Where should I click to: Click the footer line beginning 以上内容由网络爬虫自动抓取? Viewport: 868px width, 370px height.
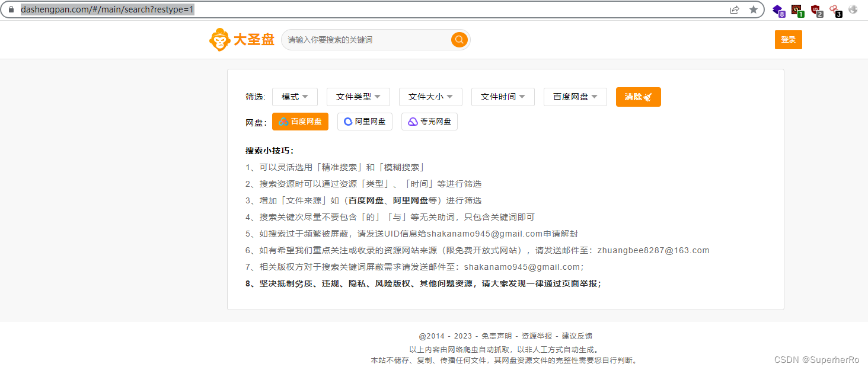tap(505, 349)
